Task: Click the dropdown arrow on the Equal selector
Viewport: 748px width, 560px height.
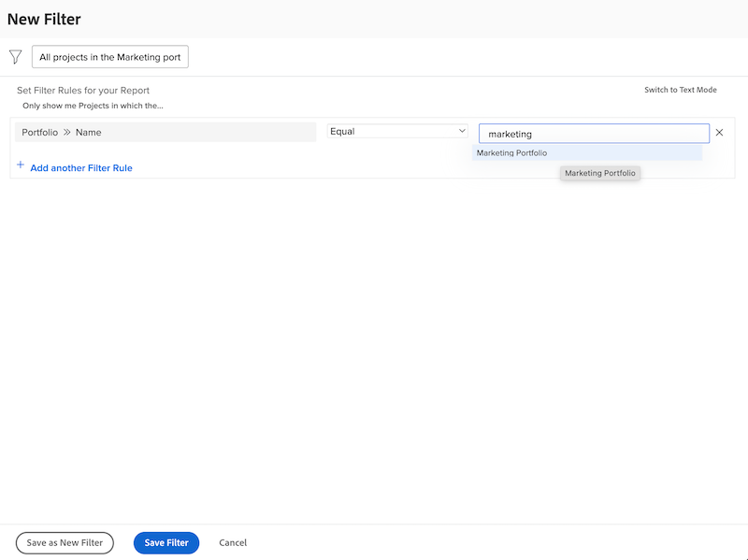Action: pos(463,131)
